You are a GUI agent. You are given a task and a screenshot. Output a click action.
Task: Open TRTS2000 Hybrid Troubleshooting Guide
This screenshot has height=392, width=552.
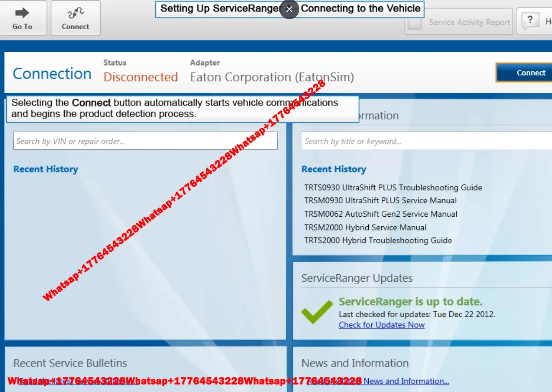pos(378,240)
